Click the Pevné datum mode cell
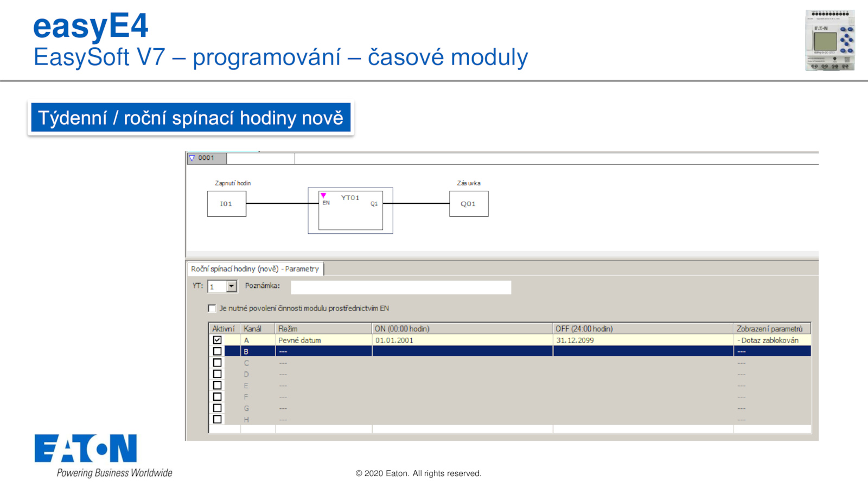Viewport: 868px width, 488px height. pos(323,340)
